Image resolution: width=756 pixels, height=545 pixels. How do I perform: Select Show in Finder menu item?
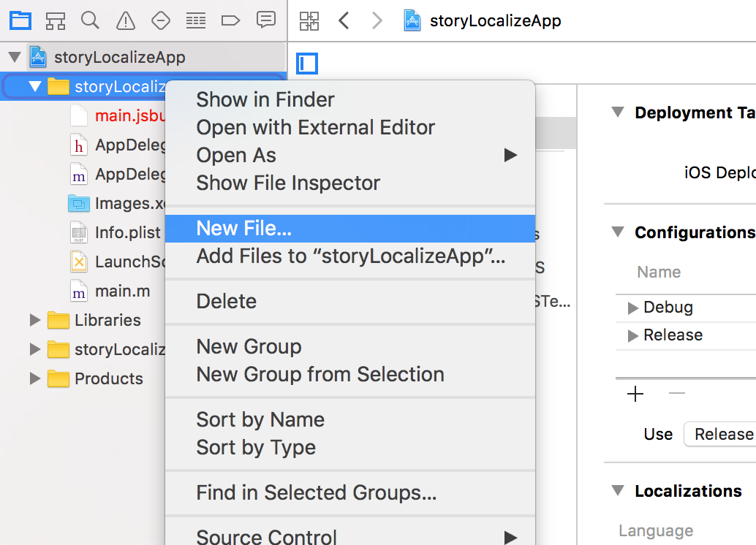265,100
